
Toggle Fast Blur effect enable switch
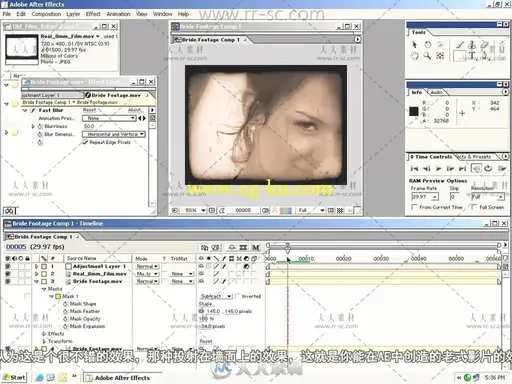pyautogui.click(x=33, y=110)
